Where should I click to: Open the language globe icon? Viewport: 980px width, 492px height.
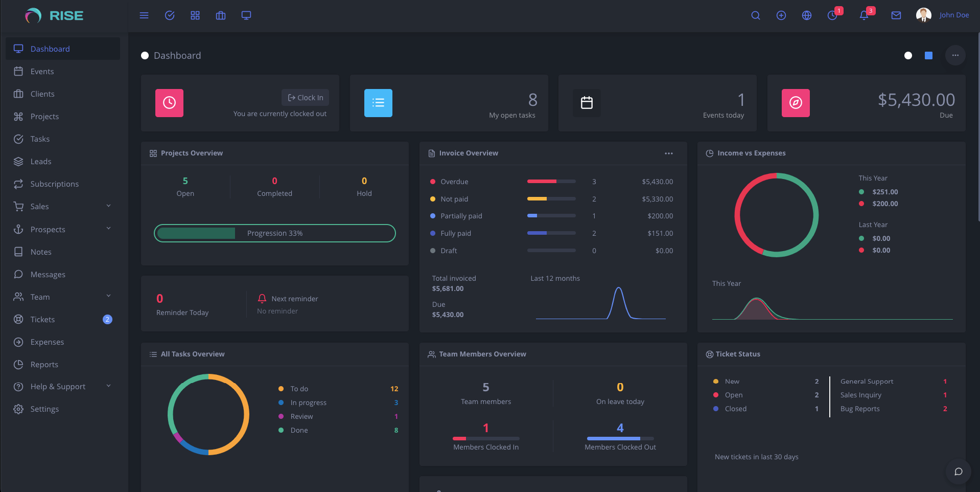806,15
